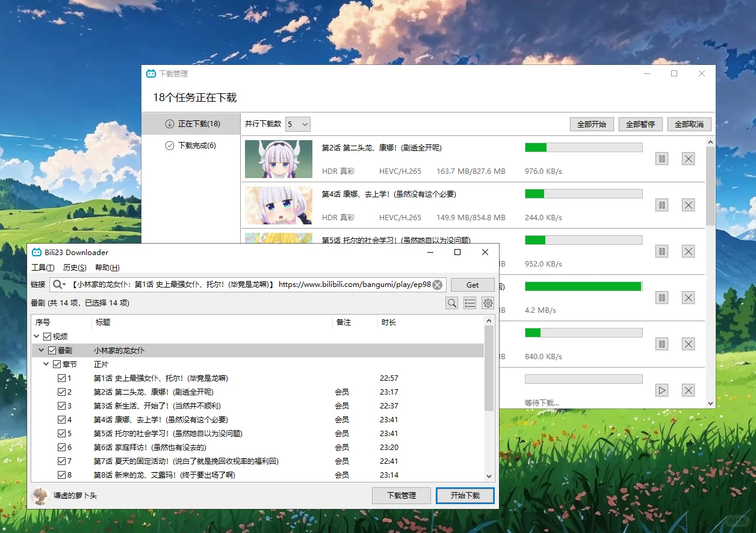Resume the queued download at the bottom

coord(661,390)
